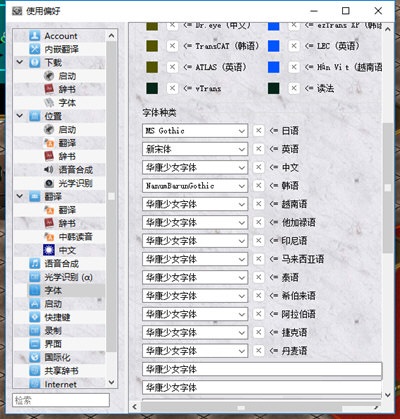The width and height of the screenshot is (400, 419).
Task: Select the 快捷键 icon in the sidebar
Action: click(x=35, y=317)
